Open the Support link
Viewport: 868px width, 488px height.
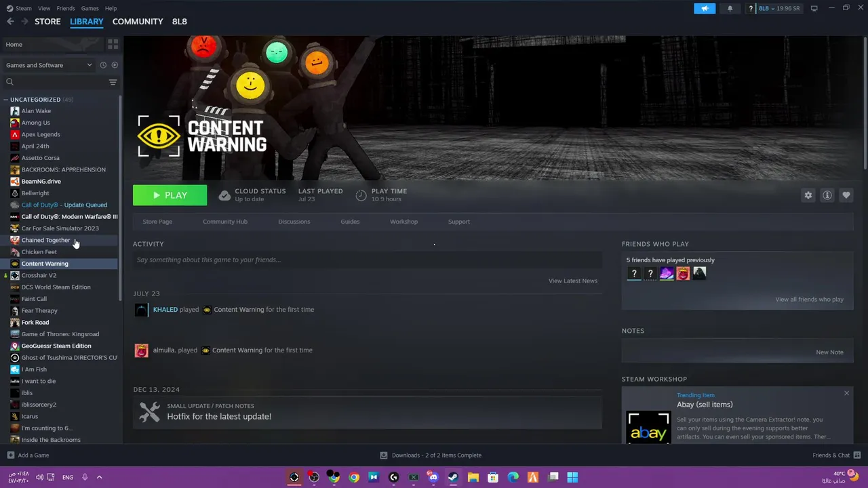tap(459, 222)
